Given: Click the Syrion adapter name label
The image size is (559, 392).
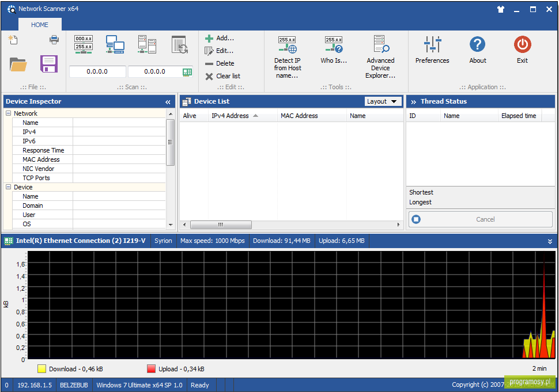Looking at the screenshot, I should click(163, 241).
